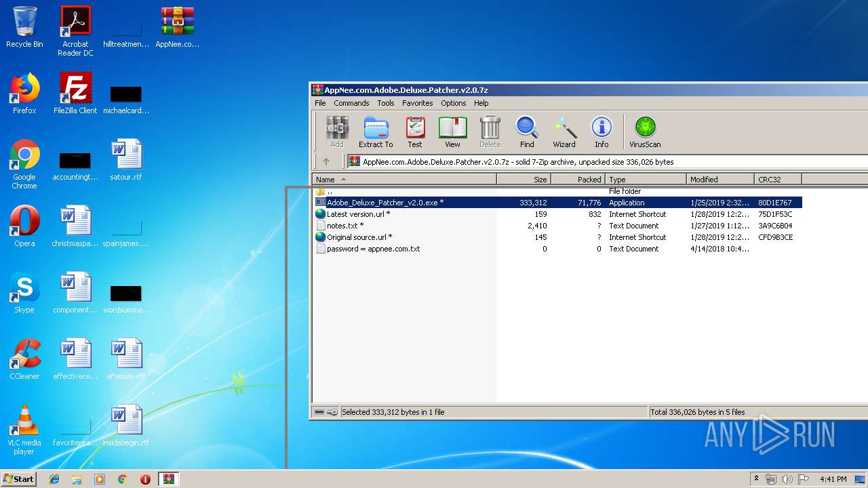Open Opera desktop shortcut

(x=24, y=226)
